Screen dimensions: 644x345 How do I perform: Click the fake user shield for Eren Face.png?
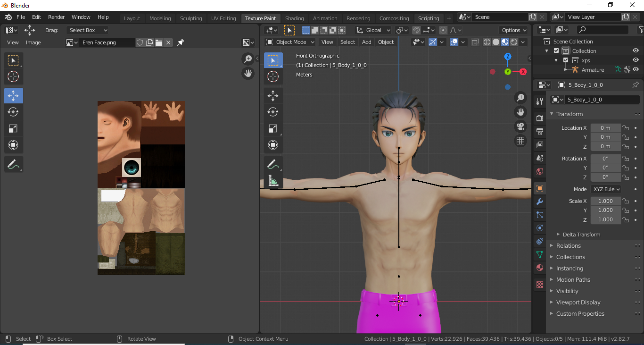point(140,42)
